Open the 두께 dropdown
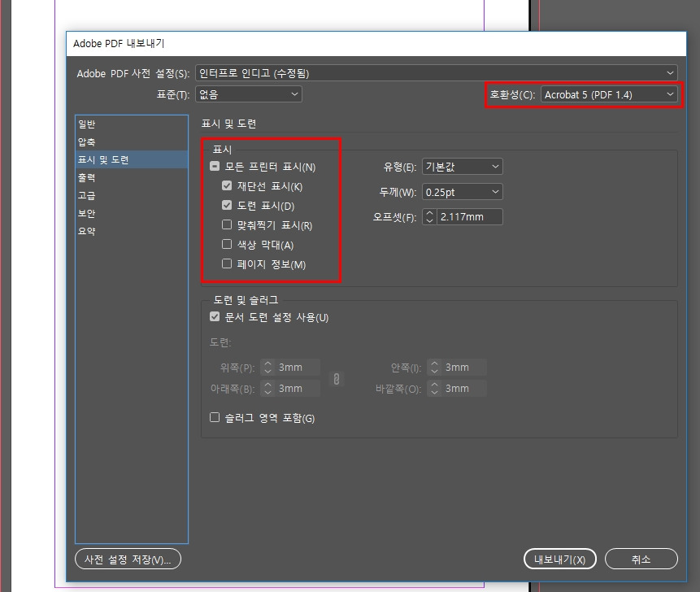This screenshot has height=592, width=700. tap(462, 191)
